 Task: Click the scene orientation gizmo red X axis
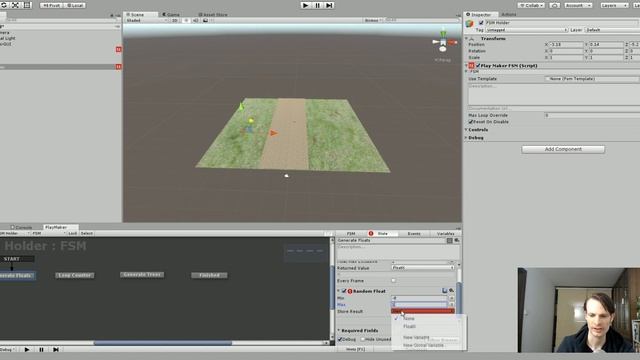453,42
